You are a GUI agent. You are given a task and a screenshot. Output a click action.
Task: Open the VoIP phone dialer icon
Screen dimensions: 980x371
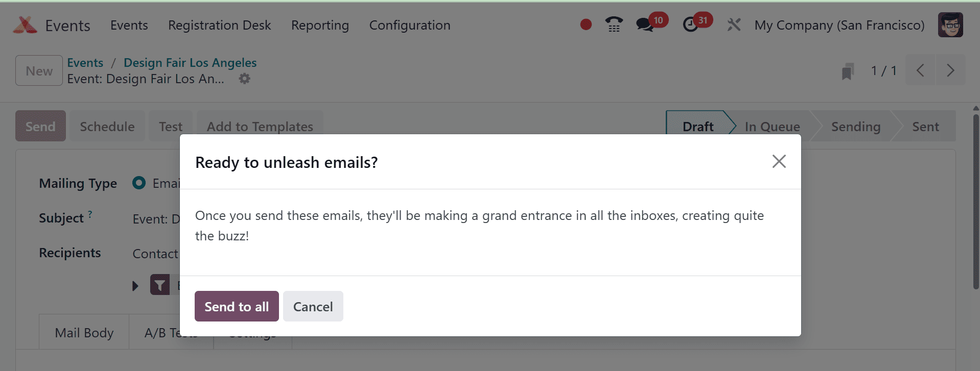click(x=614, y=24)
